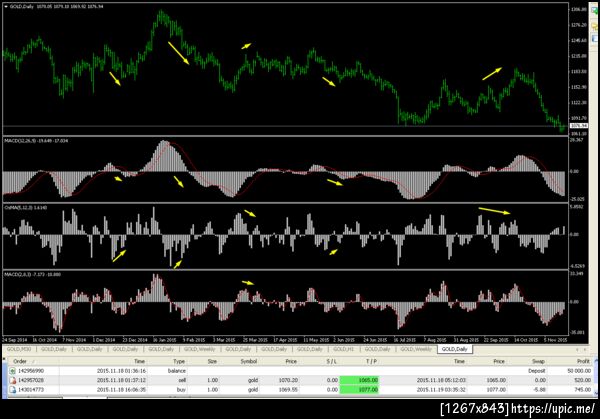
Task: Click the open price 1070.20
Action: pyautogui.click(x=288, y=380)
